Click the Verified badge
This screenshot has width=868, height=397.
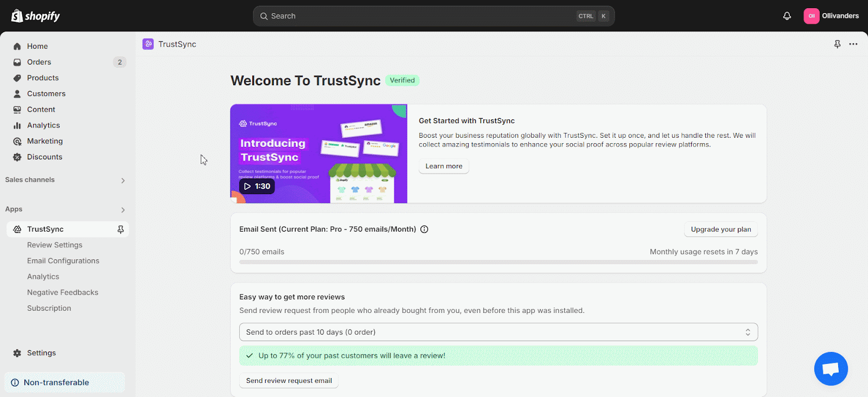click(402, 80)
